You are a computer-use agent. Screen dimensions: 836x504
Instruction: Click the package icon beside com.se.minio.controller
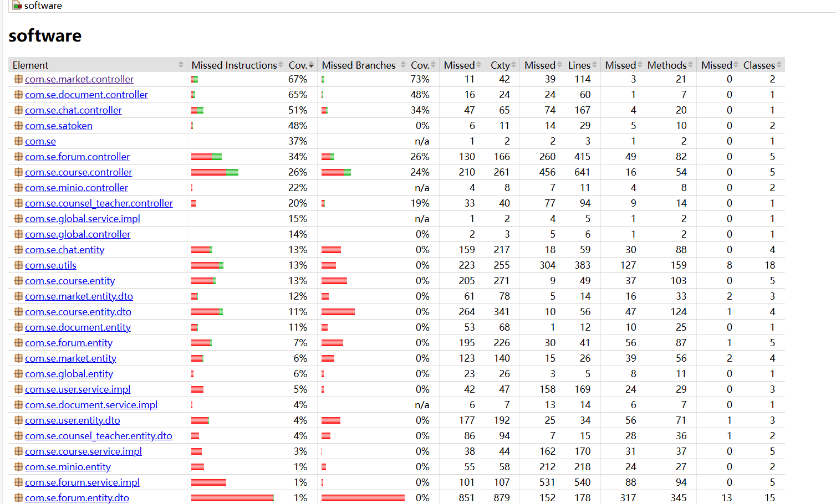click(x=18, y=188)
